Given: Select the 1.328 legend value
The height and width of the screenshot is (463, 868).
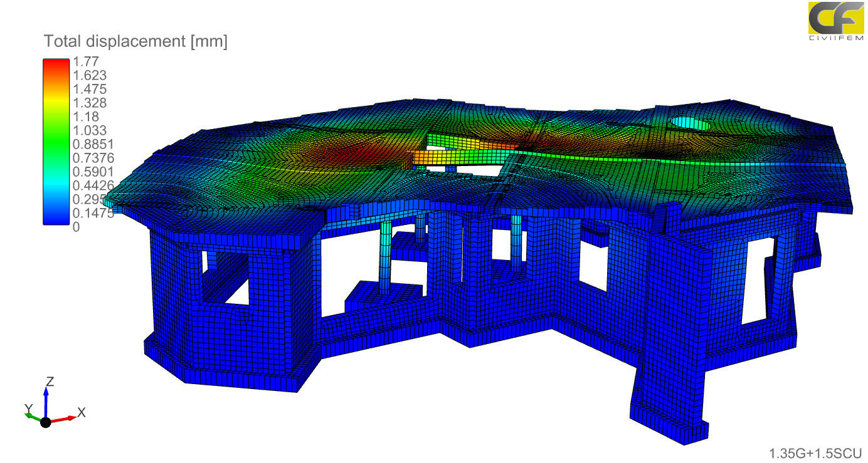Looking at the screenshot, I should [x=90, y=103].
